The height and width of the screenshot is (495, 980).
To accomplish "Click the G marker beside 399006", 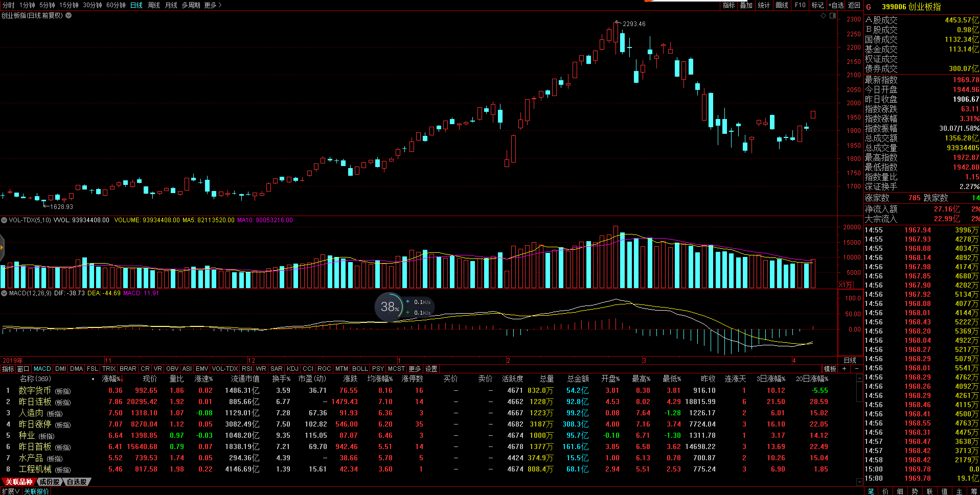I will coord(869,7).
